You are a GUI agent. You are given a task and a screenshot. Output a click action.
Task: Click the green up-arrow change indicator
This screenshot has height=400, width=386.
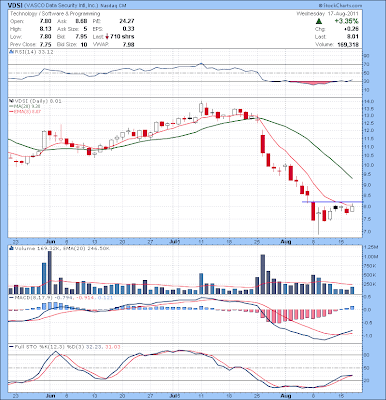point(319,21)
